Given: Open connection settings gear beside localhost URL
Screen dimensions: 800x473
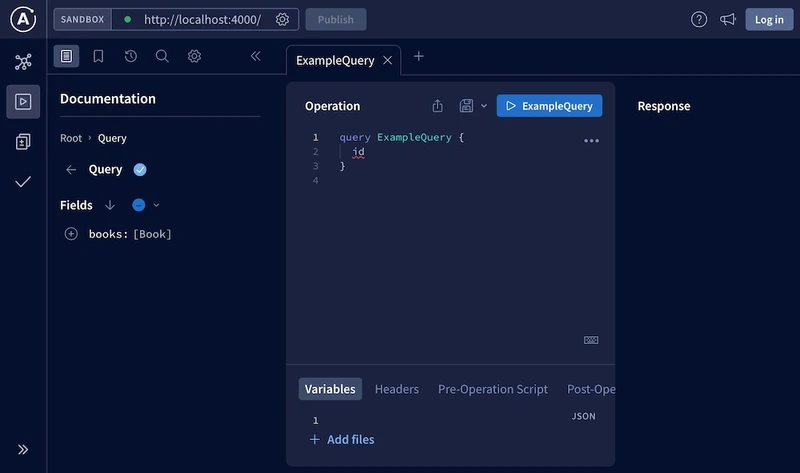Looking at the screenshot, I should 282,20.
